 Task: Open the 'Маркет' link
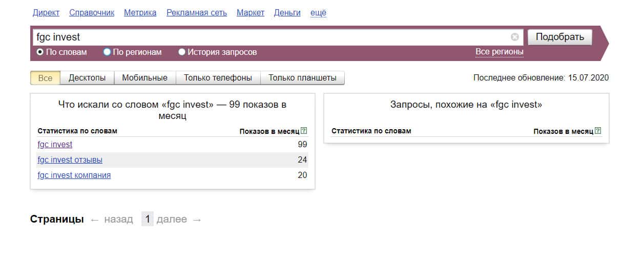pyautogui.click(x=251, y=13)
